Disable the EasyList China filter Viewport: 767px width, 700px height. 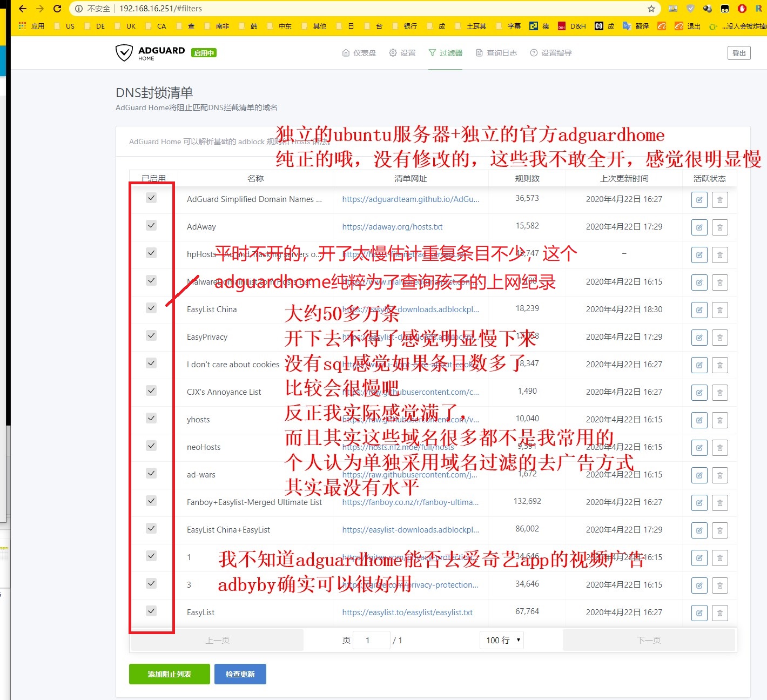pos(151,308)
